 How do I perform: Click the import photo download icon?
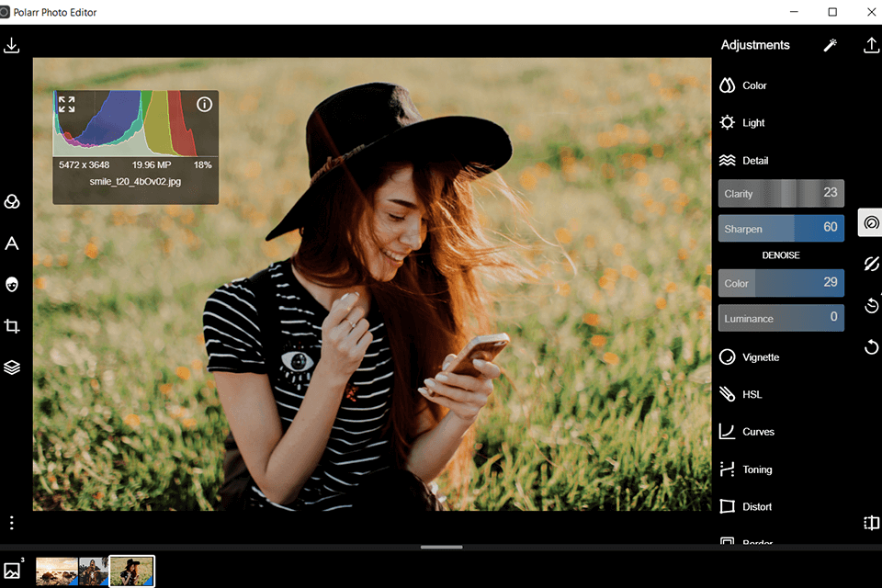tap(12, 45)
